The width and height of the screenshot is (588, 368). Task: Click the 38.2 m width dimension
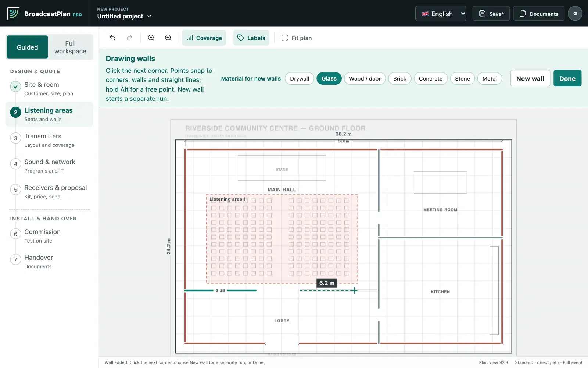[344, 134]
